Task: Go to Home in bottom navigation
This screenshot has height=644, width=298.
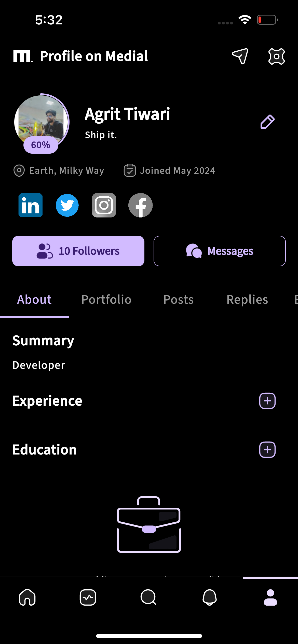Action: point(27,597)
